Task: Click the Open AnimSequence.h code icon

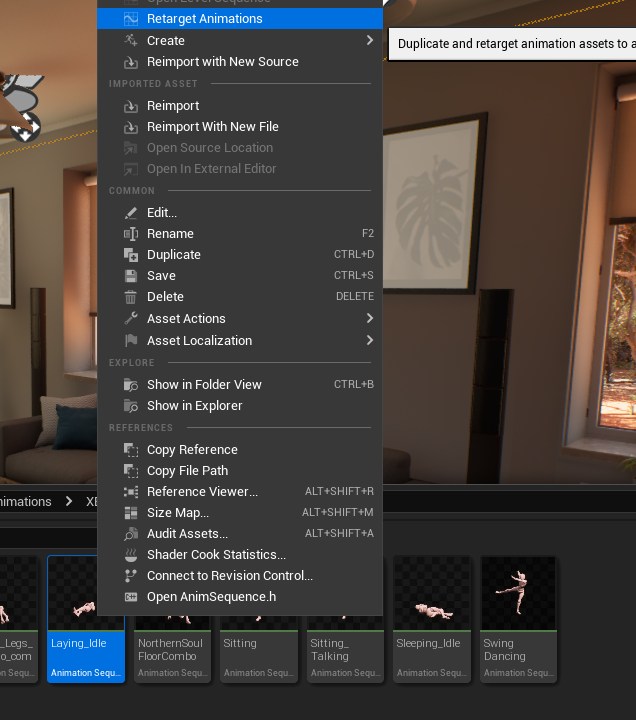Action: pyautogui.click(x=131, y=597)
